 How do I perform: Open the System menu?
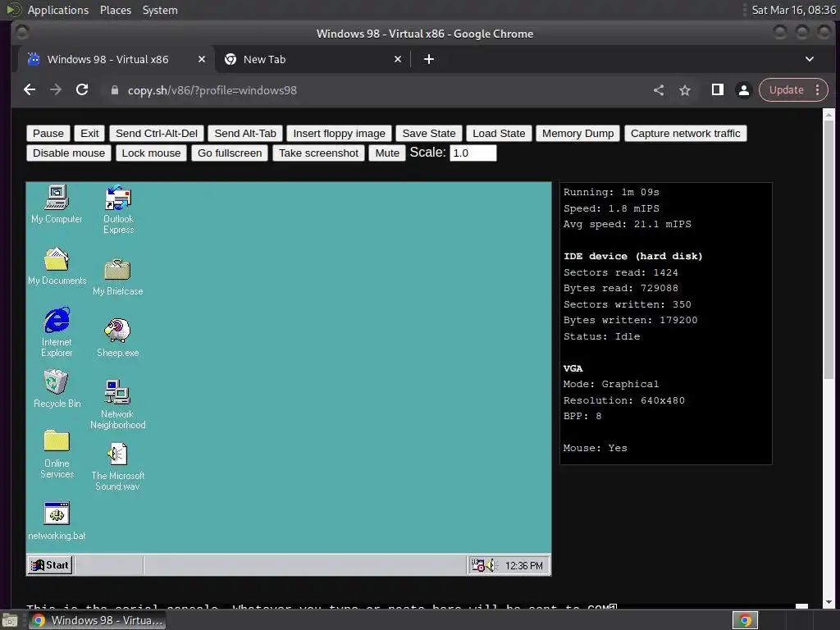[160, 10]
